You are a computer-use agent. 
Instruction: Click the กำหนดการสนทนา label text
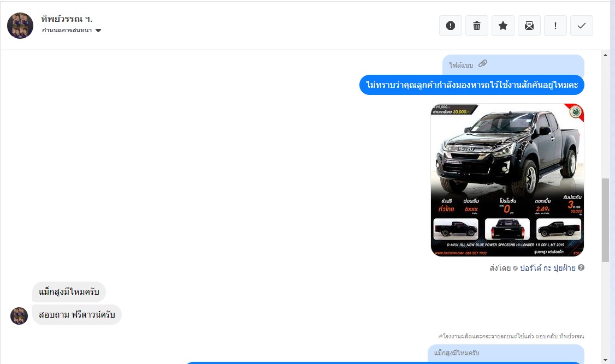[x=67, y=30]
